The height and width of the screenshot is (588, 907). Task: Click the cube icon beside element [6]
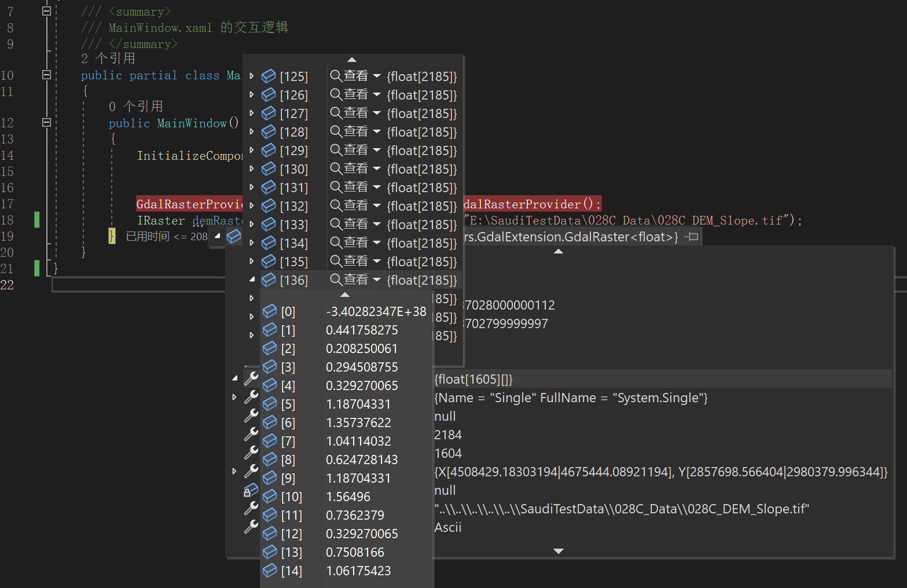[x=270, y=422]
